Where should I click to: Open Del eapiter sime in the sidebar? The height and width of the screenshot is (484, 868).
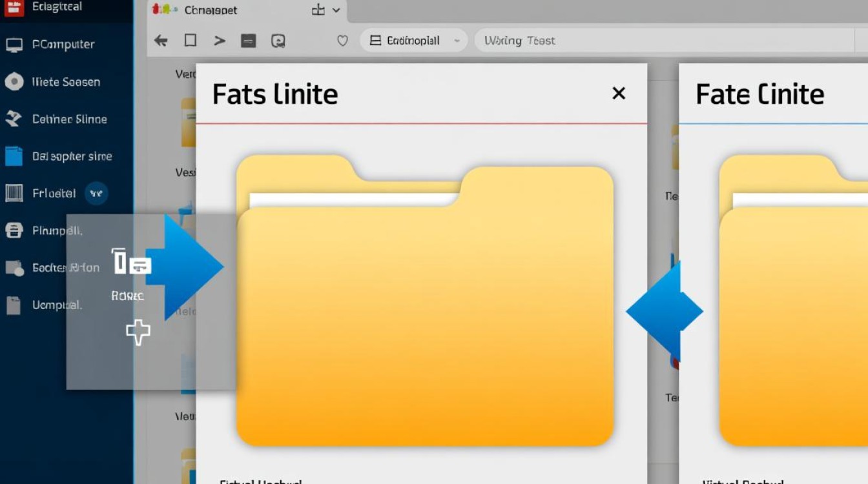(72, 156)
